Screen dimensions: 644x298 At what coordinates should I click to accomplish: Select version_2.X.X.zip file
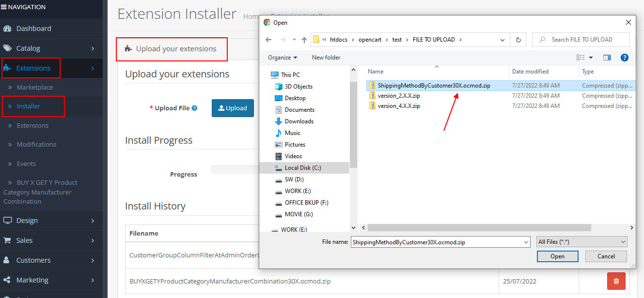point(399,96)
